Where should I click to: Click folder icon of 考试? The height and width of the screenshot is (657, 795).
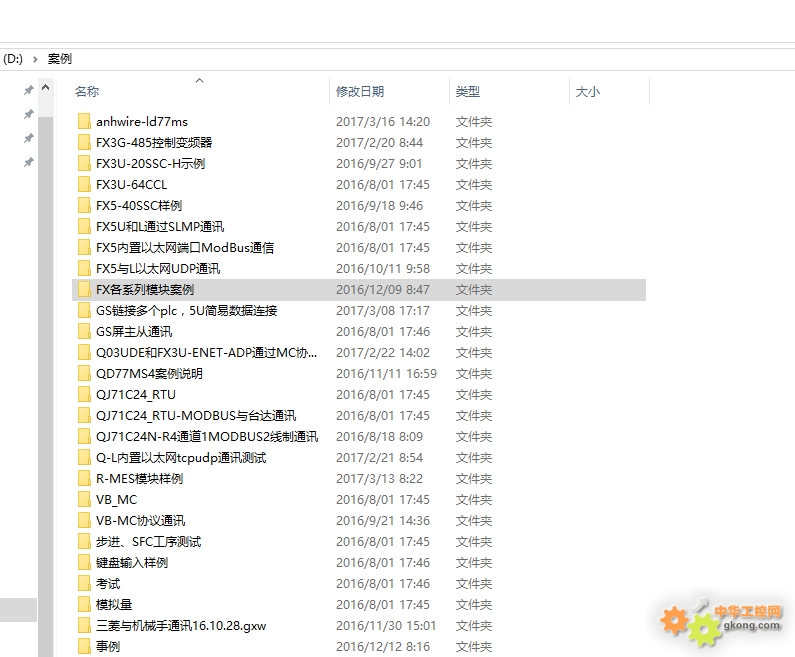[x=84, y=584]
